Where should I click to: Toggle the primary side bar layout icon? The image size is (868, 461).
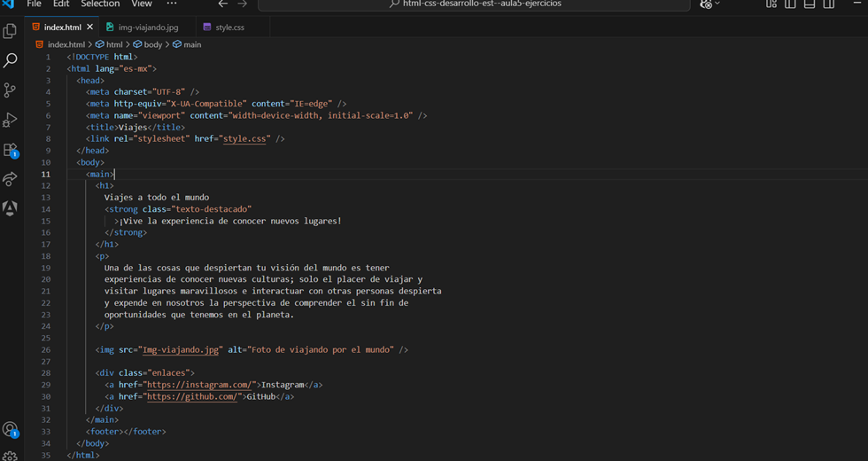pos(790,4)
